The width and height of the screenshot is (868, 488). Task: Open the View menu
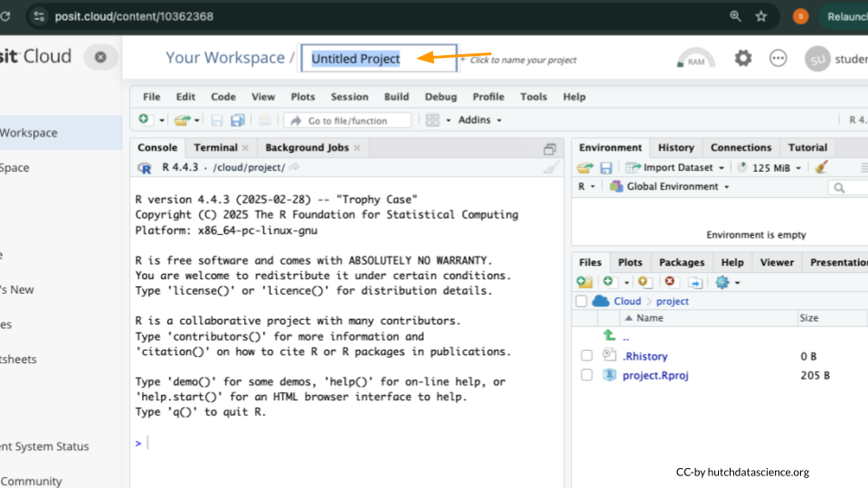click(x=263, y=97)
